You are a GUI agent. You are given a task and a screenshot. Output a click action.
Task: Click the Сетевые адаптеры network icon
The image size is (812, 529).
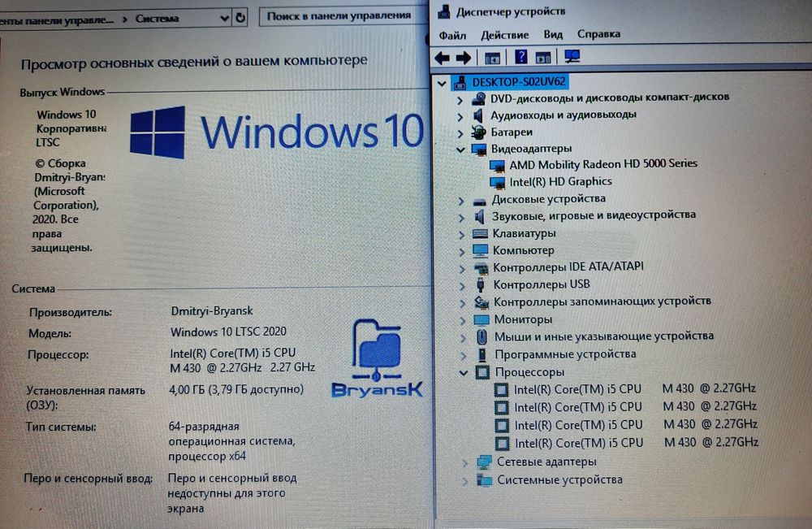point(484,462)
